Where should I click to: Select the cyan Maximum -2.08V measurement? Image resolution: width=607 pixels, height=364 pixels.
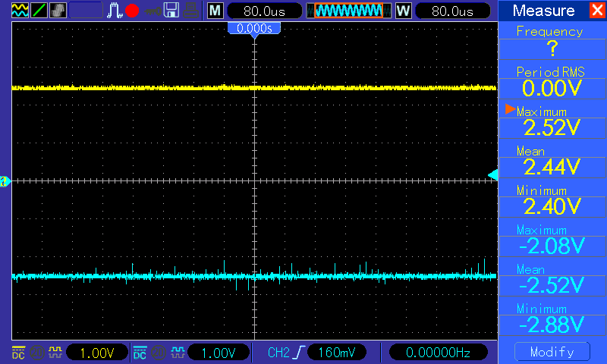point(552,240)
